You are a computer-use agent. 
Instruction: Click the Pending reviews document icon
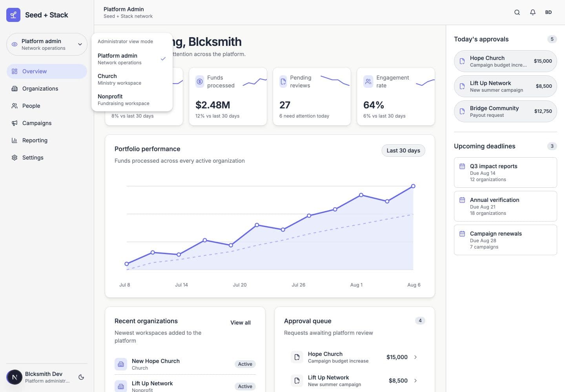click(283, 82)
